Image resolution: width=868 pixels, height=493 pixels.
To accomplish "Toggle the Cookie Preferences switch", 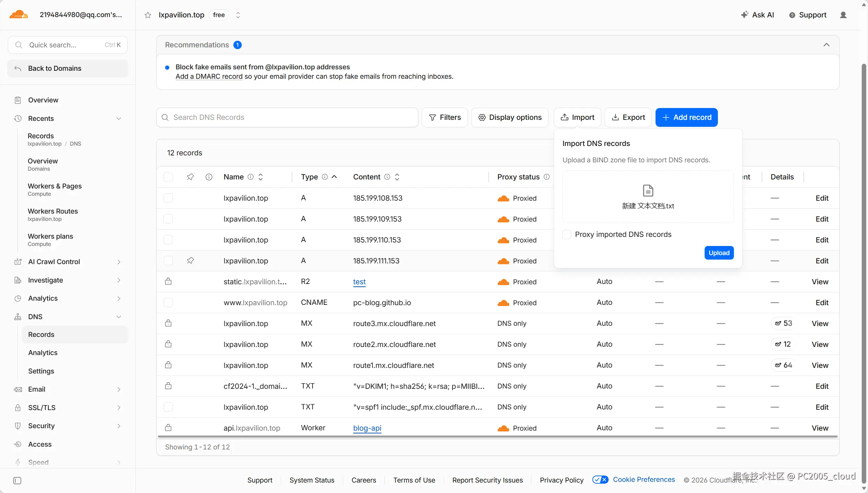I will 600,480.
